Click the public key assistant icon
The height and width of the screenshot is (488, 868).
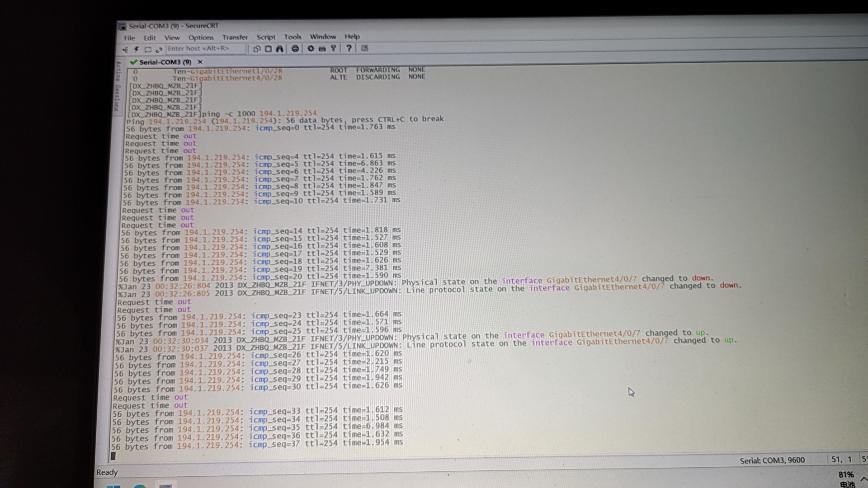point(334,48)
